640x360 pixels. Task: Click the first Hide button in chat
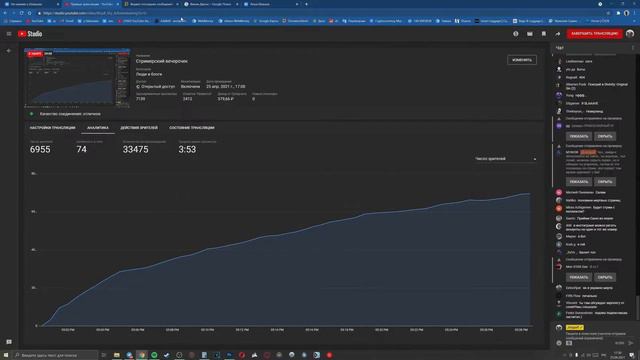(x=604, y=136)
